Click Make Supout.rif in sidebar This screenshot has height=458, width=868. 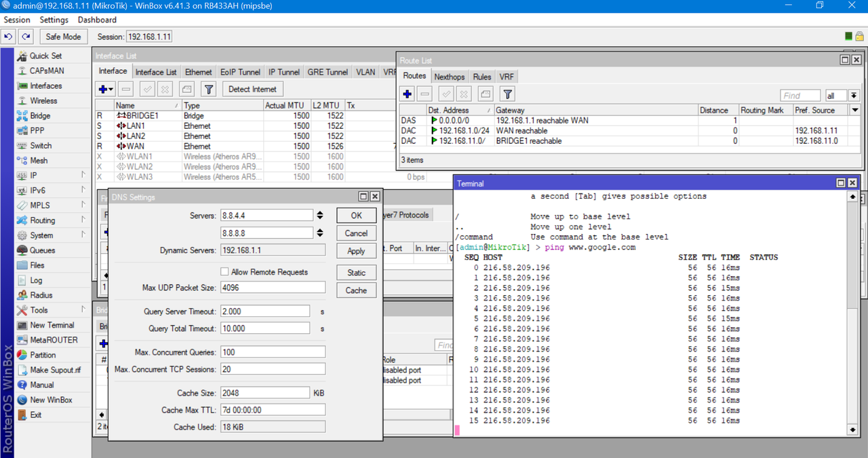click(x=55, y=370)
